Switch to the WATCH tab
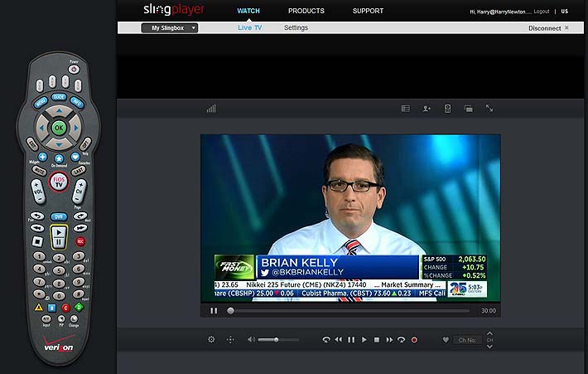The width and height of the screenshot is (588, 374). 248,11
